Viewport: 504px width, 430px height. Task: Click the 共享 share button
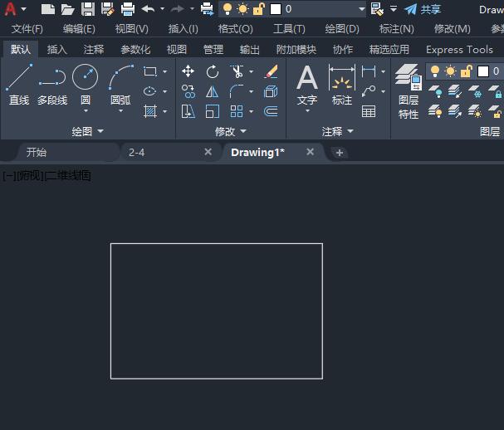tap(423, 9)
